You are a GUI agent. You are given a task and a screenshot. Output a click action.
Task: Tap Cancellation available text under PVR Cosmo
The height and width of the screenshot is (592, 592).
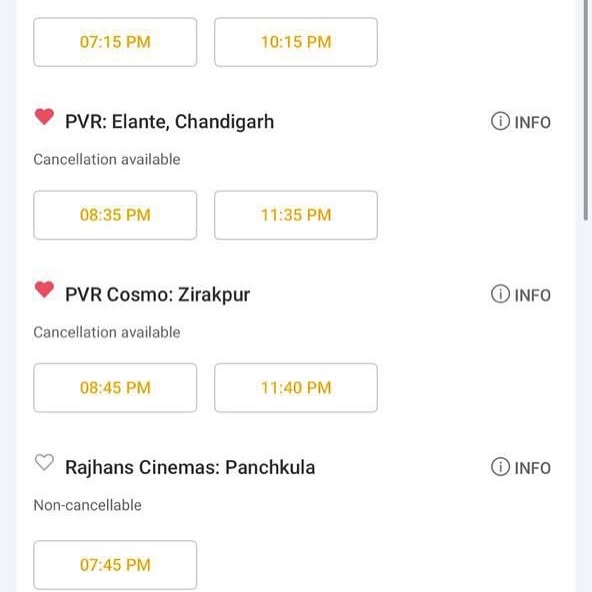[107, 333]
